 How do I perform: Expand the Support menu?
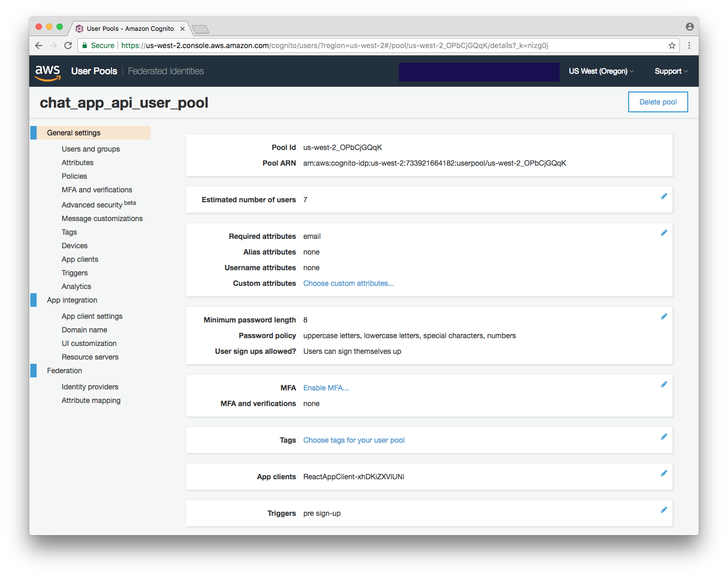[671, 71]
